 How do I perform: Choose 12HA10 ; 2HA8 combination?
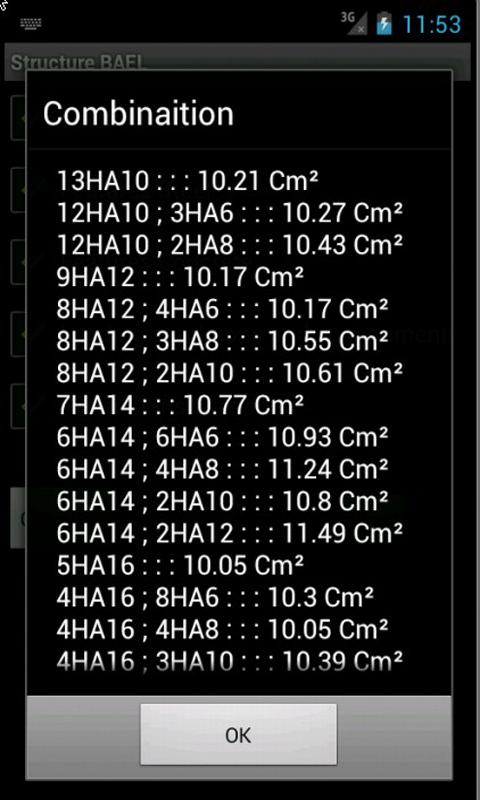pyautogui.click(x=230, y=245)
